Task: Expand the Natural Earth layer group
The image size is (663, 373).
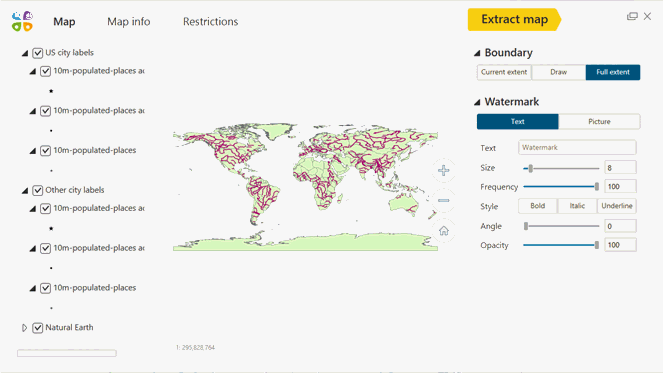Action: coord(25,328)
